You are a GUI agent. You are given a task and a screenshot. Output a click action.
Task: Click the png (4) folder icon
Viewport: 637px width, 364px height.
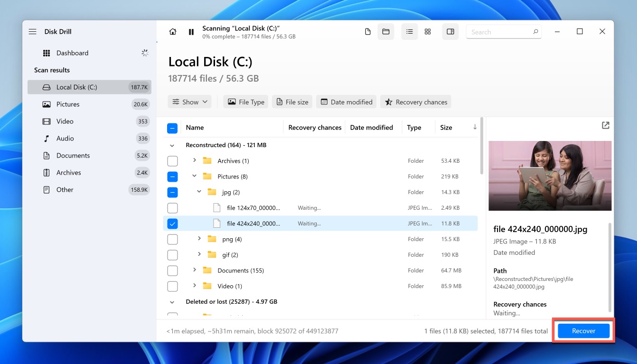click(212, 239)
